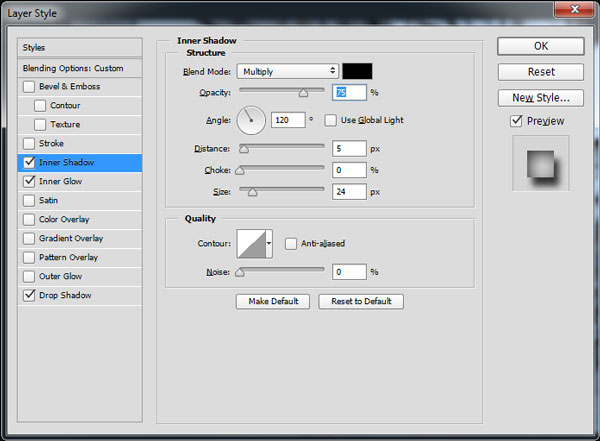This screenshot has height=441, width=600.
Task: Click the Size value field showing 24
Action: [x=349, y=192]
